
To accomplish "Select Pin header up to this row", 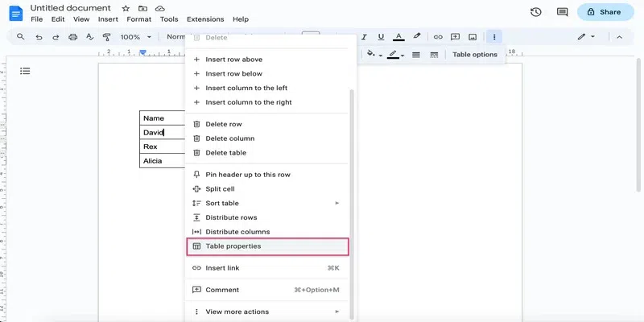I will [x=266, y=175].
